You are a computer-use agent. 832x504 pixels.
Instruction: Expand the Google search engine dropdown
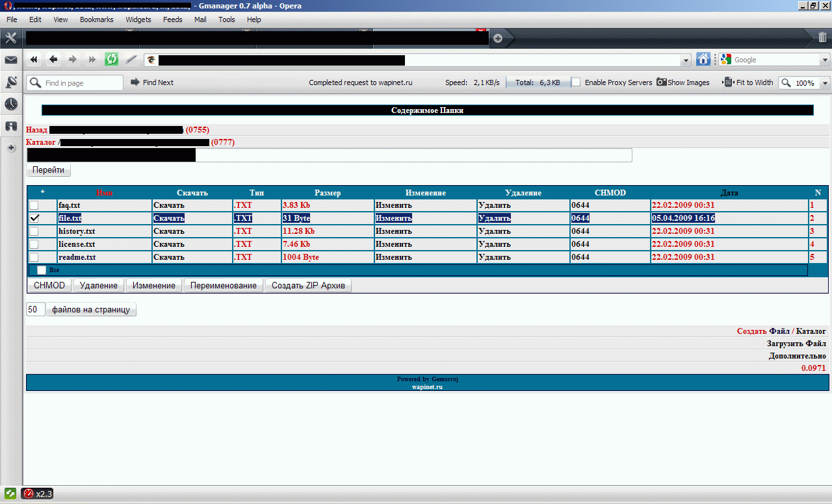[x=825, y=60]
